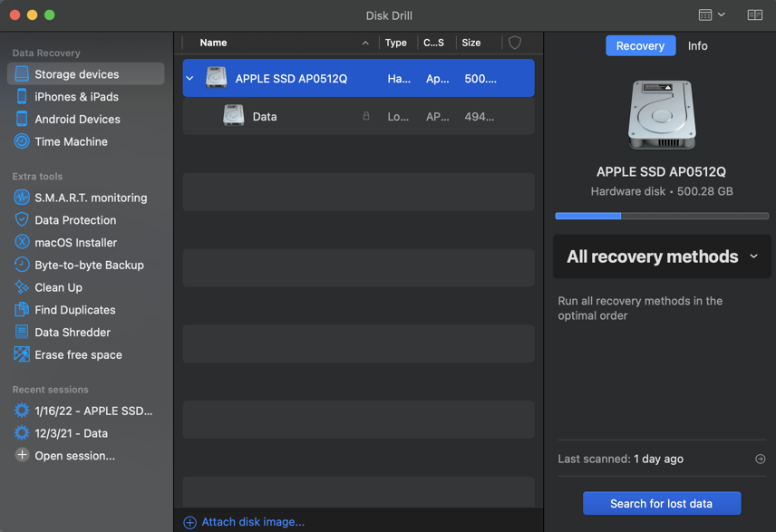Click the Data Recovery section heading
The image size is (776, 532).
(x=46, y=53)
